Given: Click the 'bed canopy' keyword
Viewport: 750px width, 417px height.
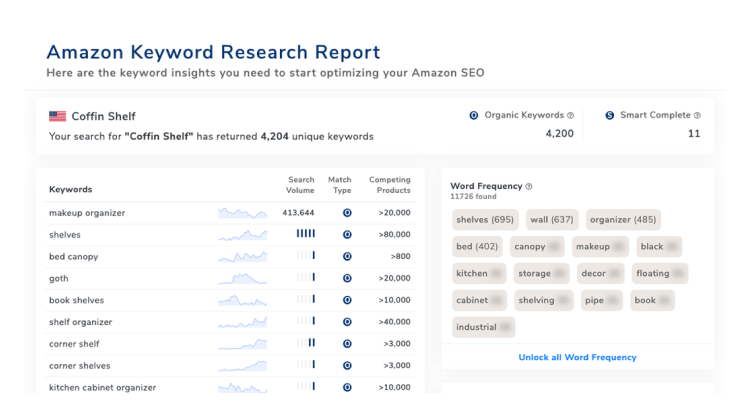Looking at the screenshot, I should 73,257.
